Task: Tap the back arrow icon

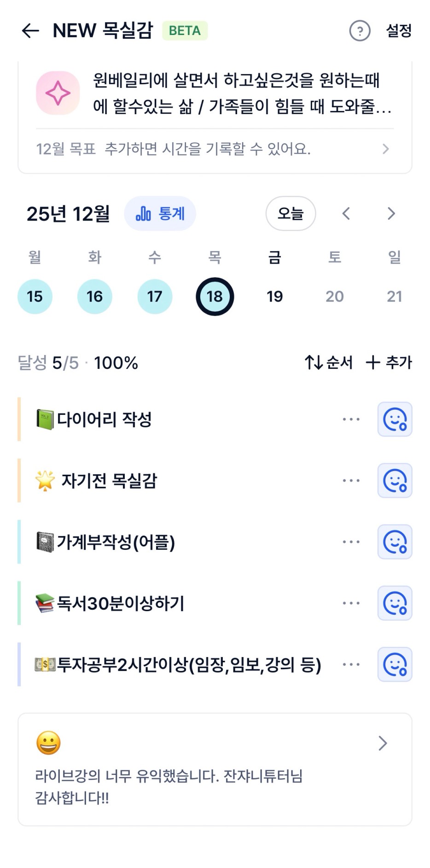Action: point(30,31)
